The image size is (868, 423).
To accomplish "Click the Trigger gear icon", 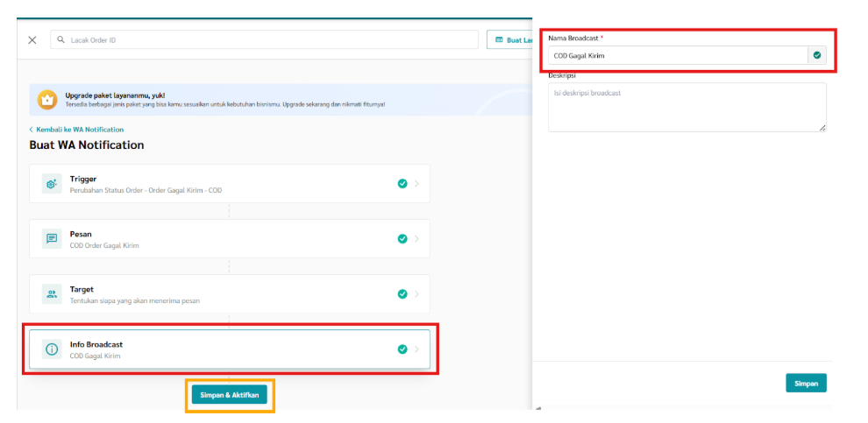I will click(52, 184).
